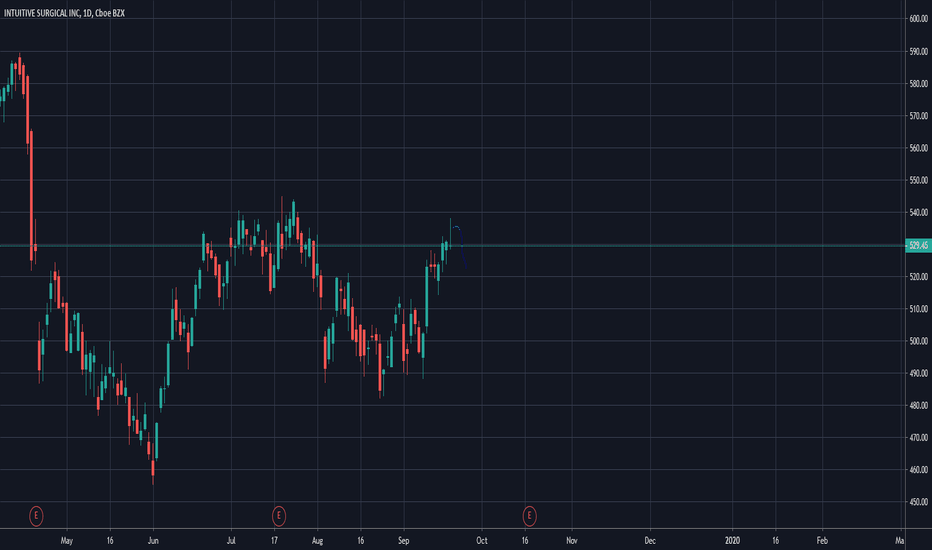Click the Nov label on time axis
Screen dimensions: 932x550
click(x=572, y=540)
